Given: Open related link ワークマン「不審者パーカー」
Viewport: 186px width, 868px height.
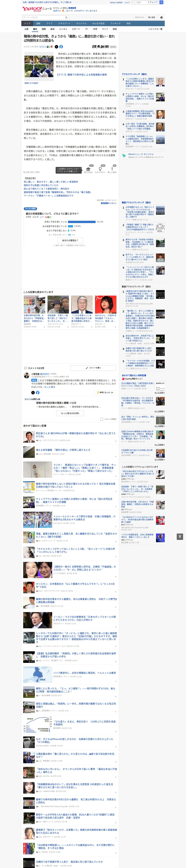Looking at the screenshot, I should pos(49,195).
